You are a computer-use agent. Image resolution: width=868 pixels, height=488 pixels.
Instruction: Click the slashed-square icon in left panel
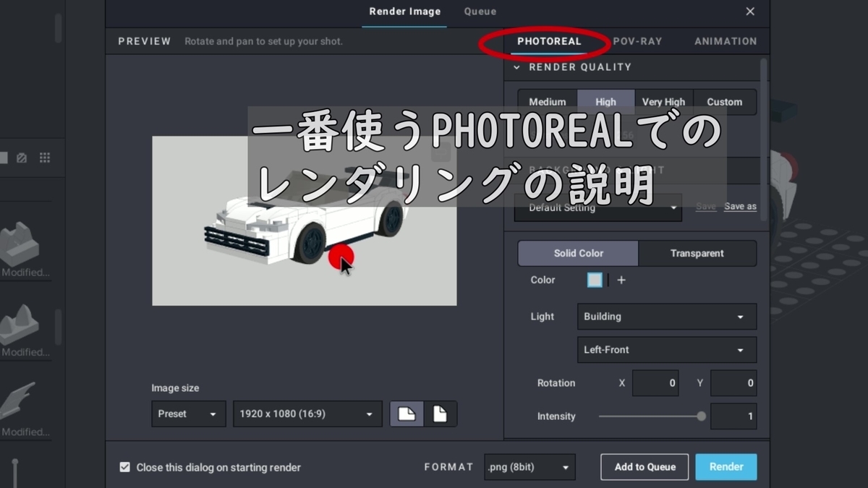point(22,158)
